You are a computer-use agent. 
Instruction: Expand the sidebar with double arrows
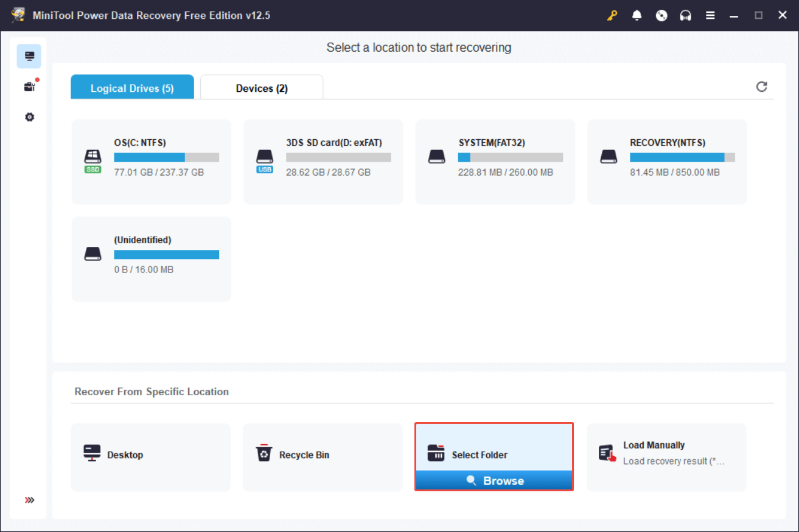[29, 500]
